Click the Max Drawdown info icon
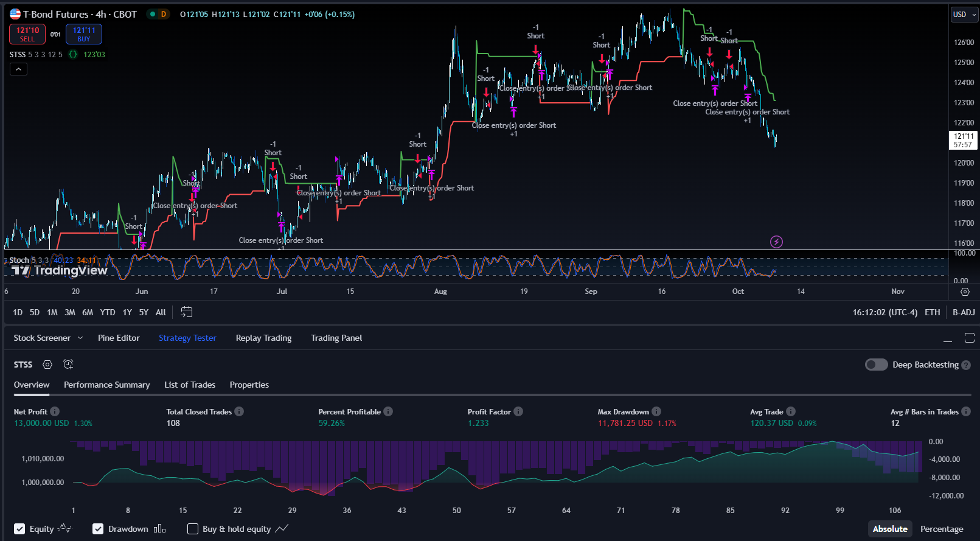The width and height of the screenshot is (980, 541). (x=656, y=411)
